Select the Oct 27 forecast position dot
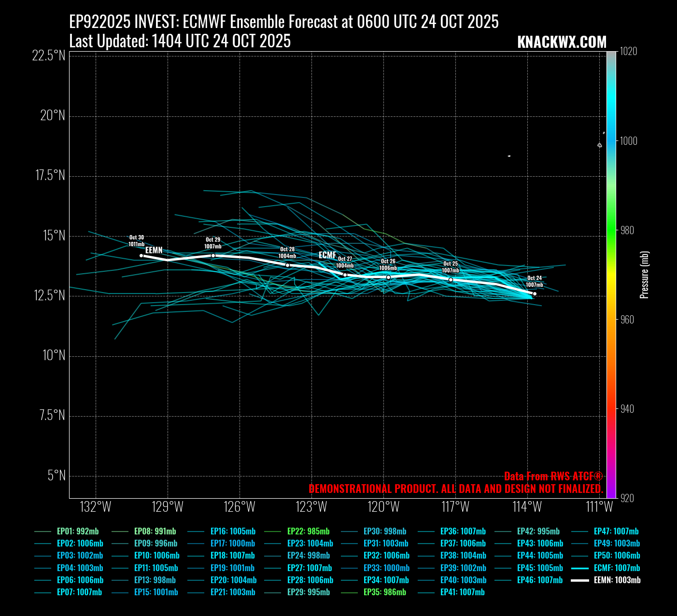This screenshot has width=677, height=616. tap(345, 275)
